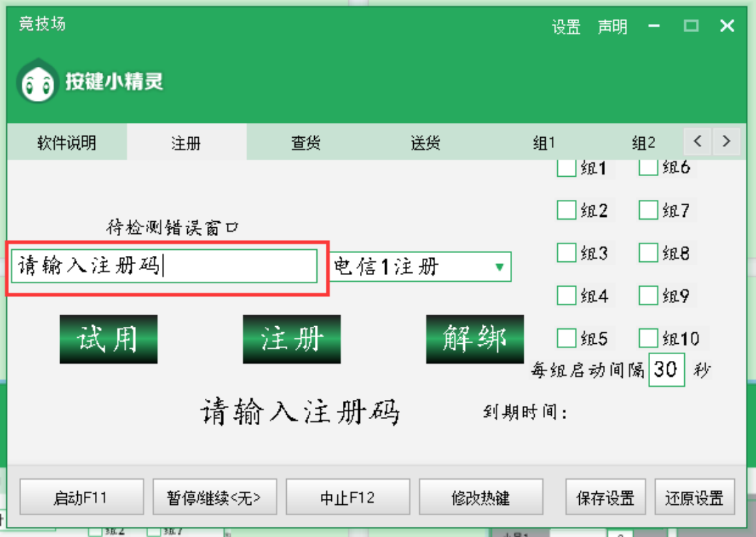Click the 按键小精灵 logo icon
Image resolution: width=756 pixels, height=537 pixels.
click(38, 82)
